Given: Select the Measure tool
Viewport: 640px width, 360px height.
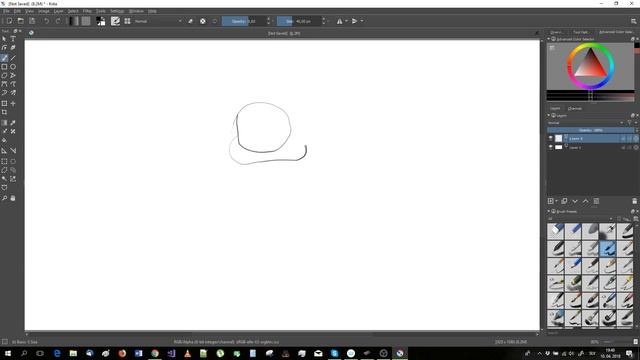Looking at the screenshot, I should [13, 151].
